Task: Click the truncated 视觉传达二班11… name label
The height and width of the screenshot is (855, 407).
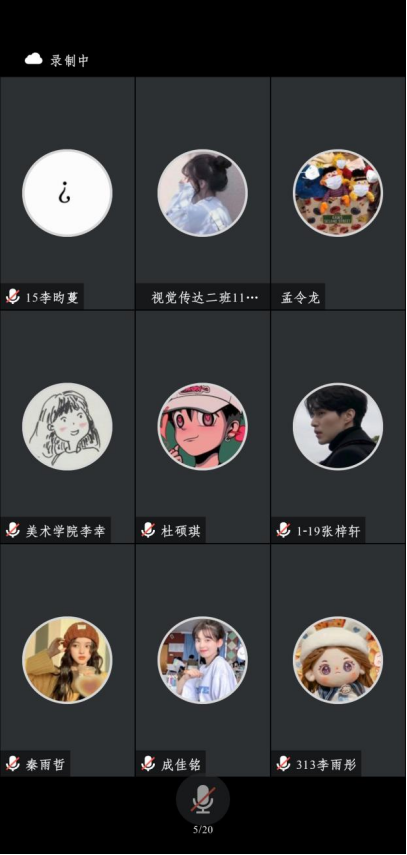Action: [205, 298]
